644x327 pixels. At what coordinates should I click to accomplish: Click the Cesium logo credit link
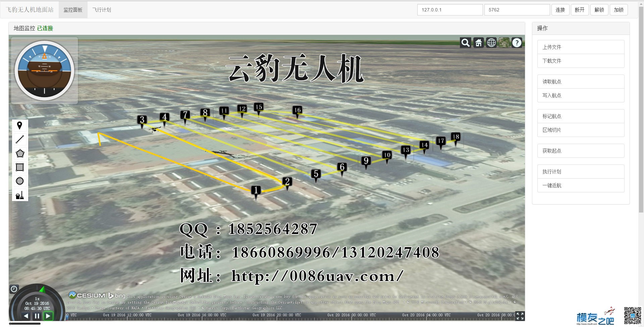(x=87, y=295)
